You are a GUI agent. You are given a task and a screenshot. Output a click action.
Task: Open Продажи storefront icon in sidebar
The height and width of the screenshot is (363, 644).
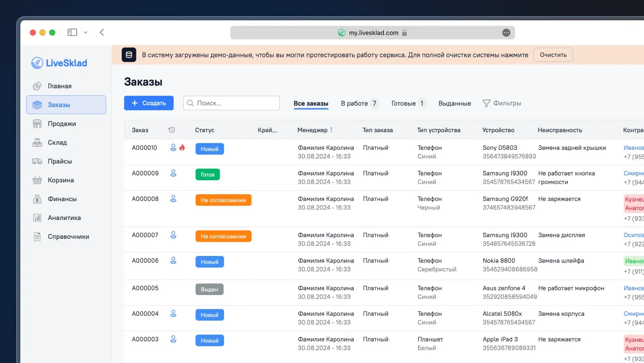[x=37, y=124]
